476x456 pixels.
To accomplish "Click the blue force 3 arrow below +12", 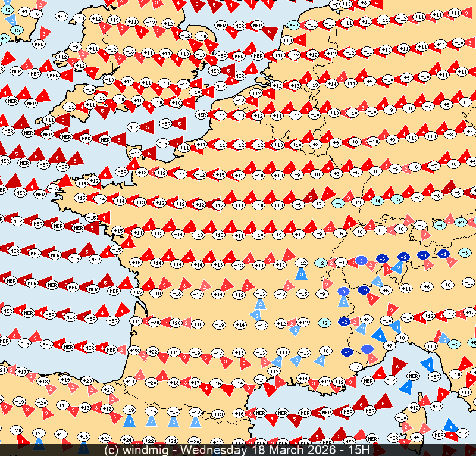I will click(302, 274).
